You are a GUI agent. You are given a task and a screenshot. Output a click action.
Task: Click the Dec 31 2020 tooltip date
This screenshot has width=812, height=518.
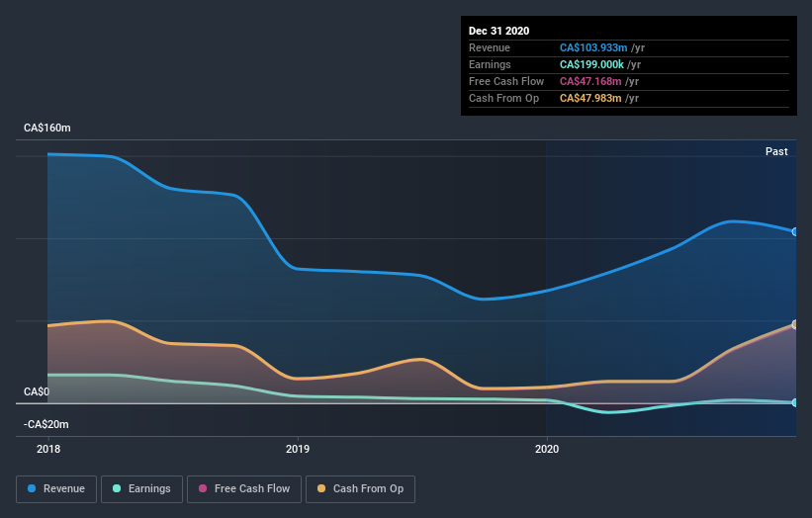498,31
